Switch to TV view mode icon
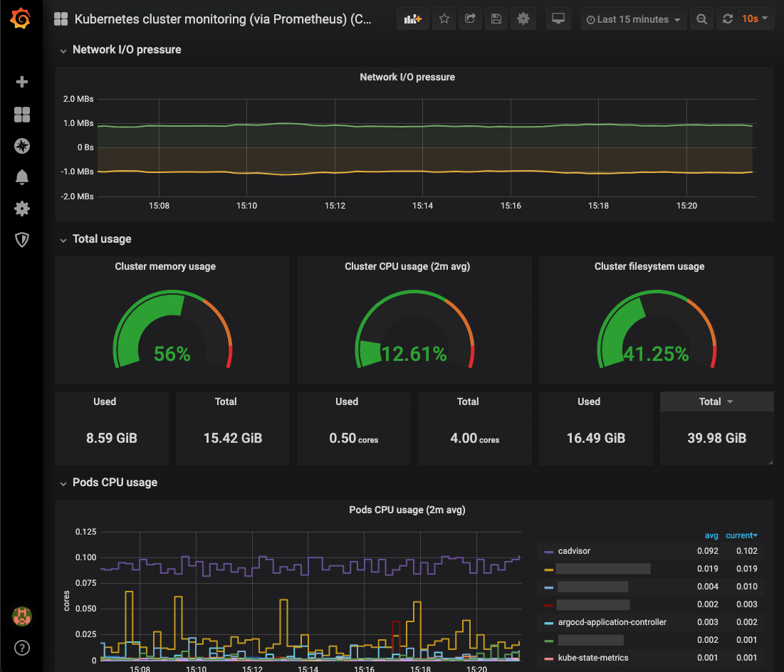The image size is (784, 672). (x=558, y=19)
